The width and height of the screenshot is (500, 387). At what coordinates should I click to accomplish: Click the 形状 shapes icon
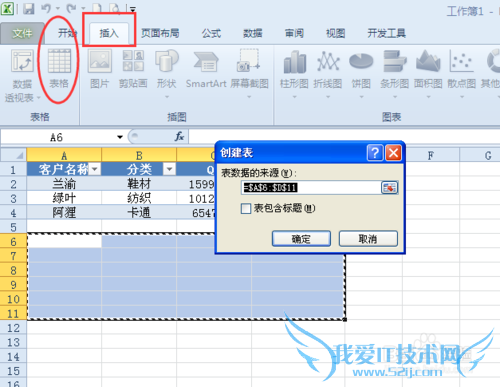167,61
